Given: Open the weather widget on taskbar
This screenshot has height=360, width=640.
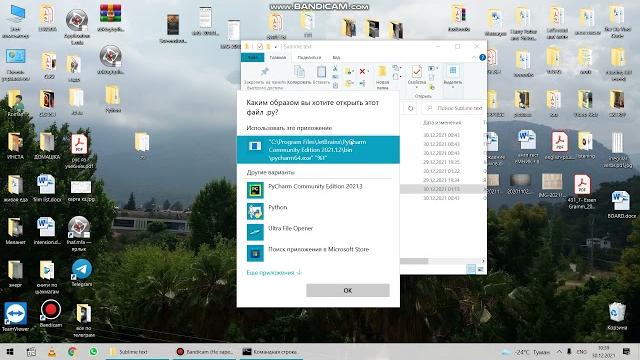Looking at the screenshot, I should click(x=526, y=351).
